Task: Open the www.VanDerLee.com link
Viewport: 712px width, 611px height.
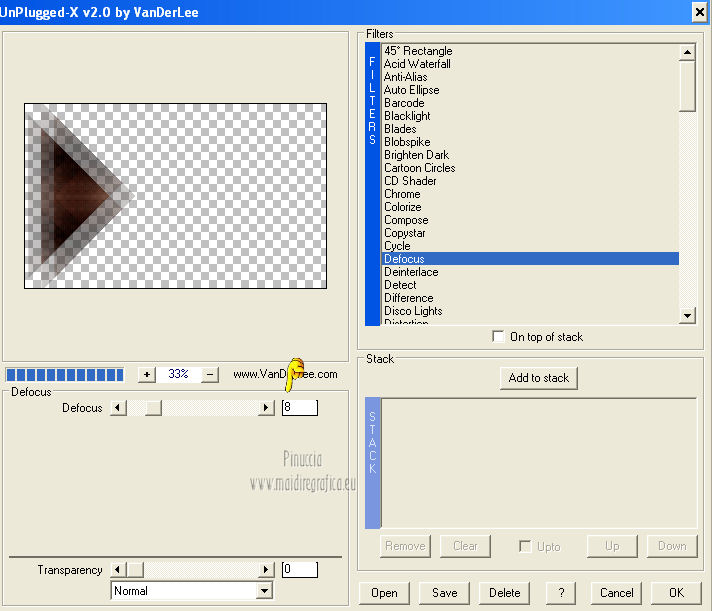Action: click(285, 374)
